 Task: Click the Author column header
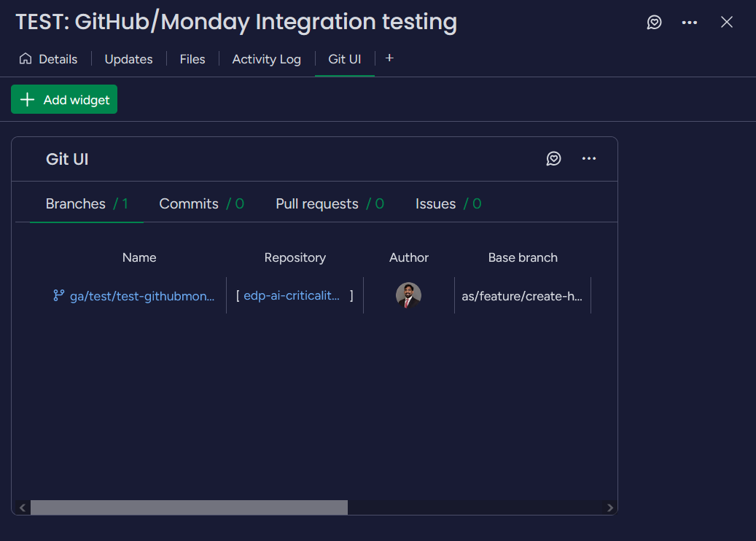point(409,257)
